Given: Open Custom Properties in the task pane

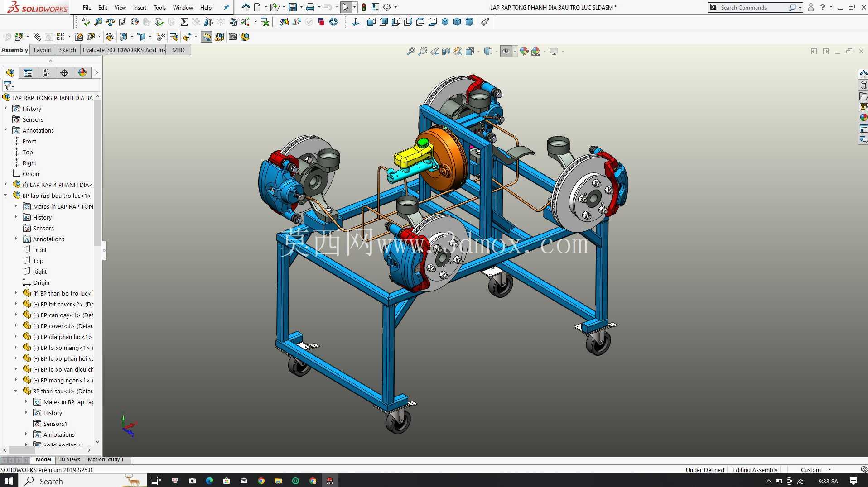Looking at the screenshot, I should 863,129.
